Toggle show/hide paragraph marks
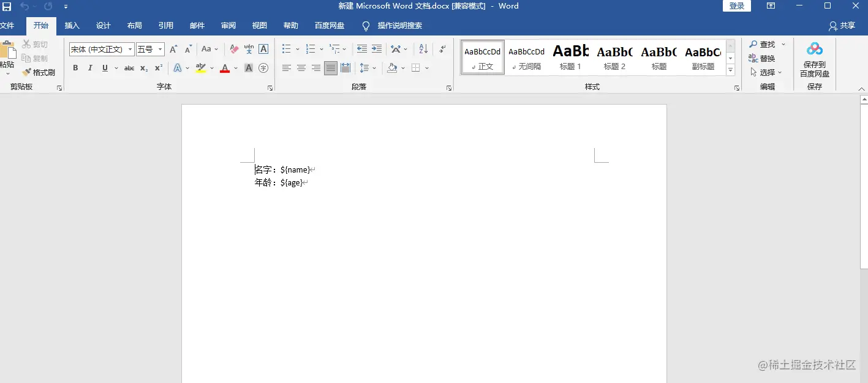The height and width of the screenshot is (383, 868). 442,49
